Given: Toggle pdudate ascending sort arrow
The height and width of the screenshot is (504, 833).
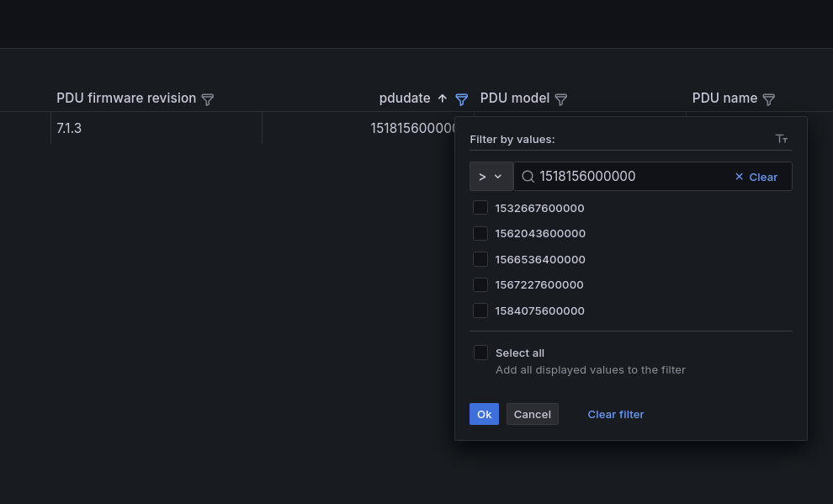Looking at the screenshot, I should (x=442, y=98).
